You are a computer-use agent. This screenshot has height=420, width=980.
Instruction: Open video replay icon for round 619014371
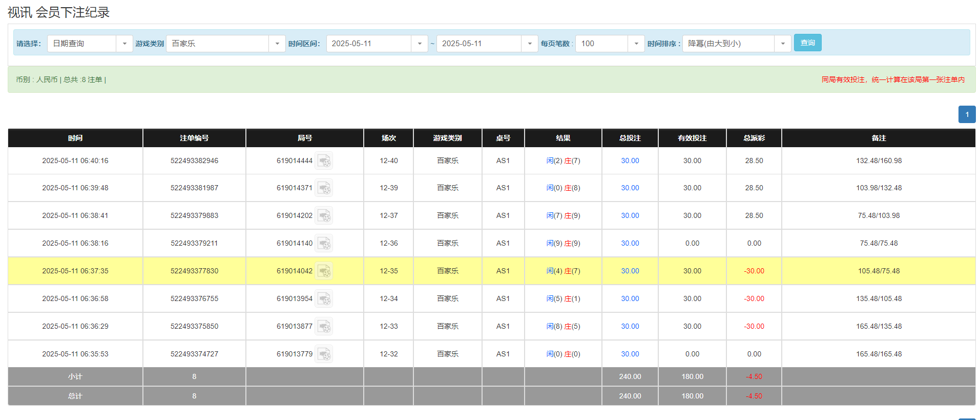coord(324,188)
